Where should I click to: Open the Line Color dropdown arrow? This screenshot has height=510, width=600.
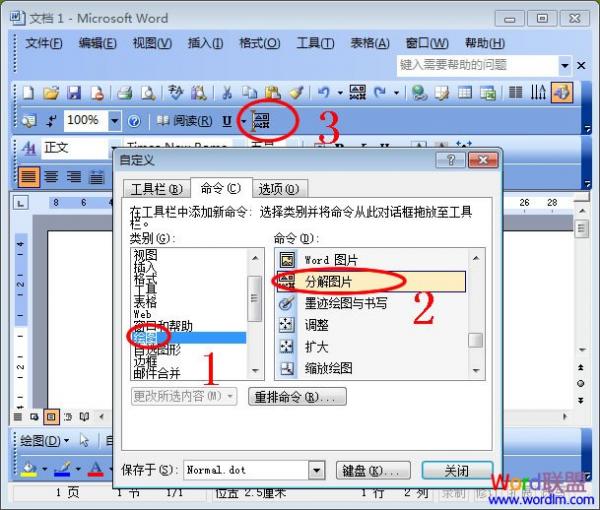point(78,468)
